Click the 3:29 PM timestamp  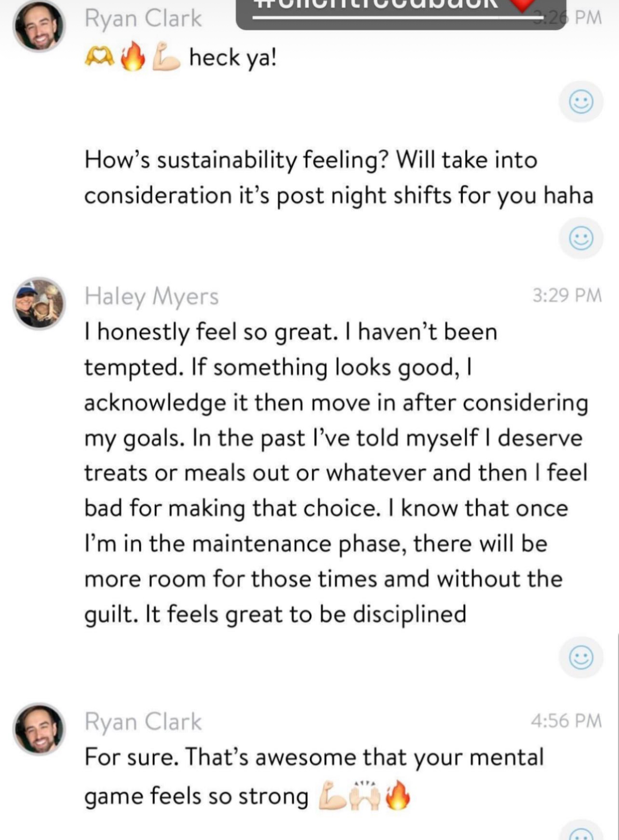click(x=566, y=296)
